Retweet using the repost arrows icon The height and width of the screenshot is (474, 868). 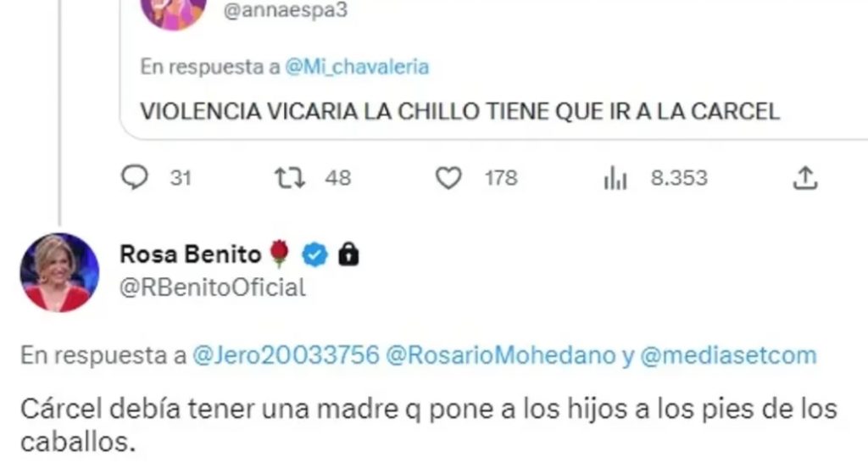(x=290, y=178)
